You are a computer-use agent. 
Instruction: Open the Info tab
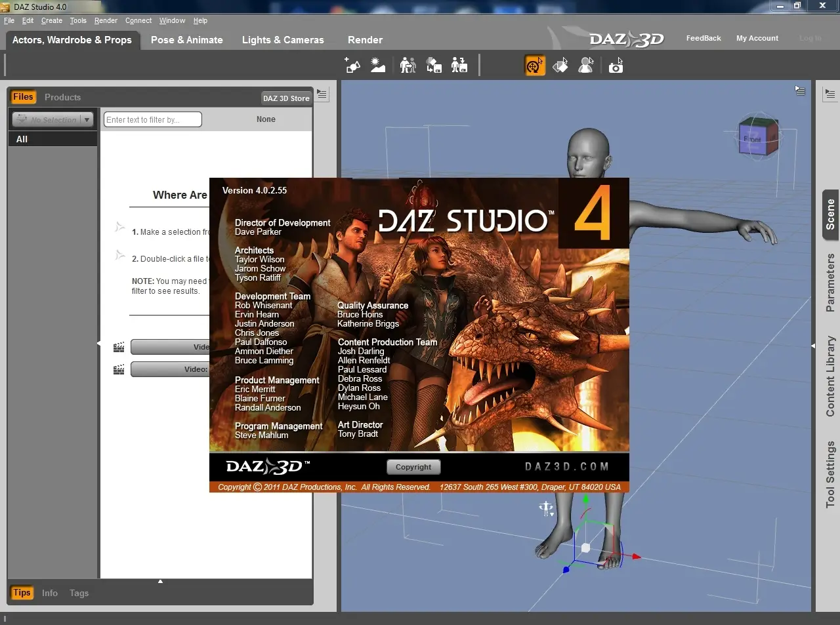[x=50, y=593]
